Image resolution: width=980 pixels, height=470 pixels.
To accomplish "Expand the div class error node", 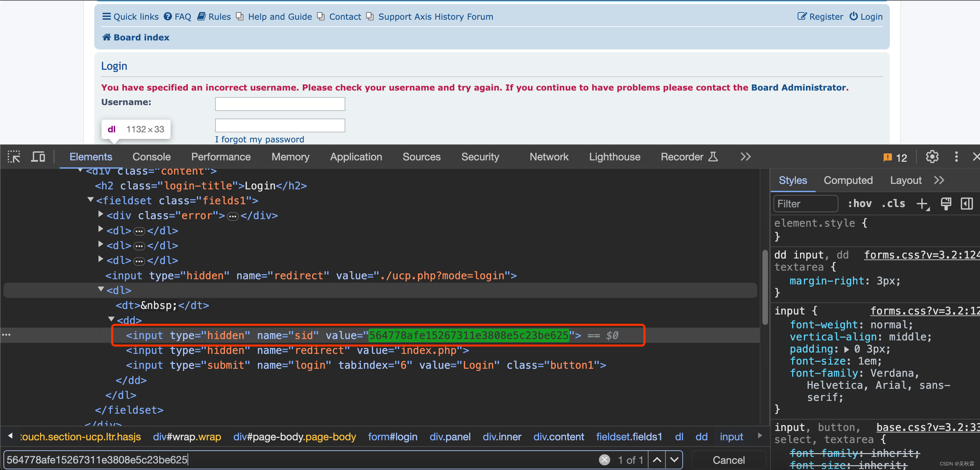I will (100, 214).
